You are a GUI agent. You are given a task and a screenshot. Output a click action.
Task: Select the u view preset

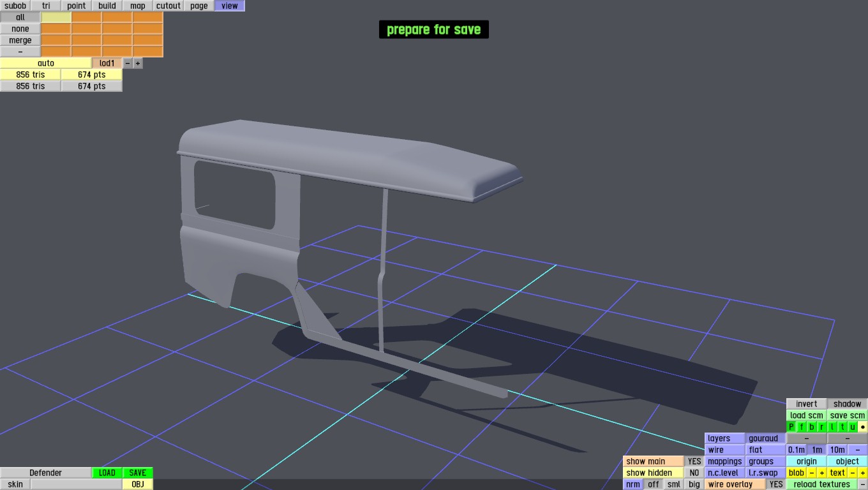853,427
